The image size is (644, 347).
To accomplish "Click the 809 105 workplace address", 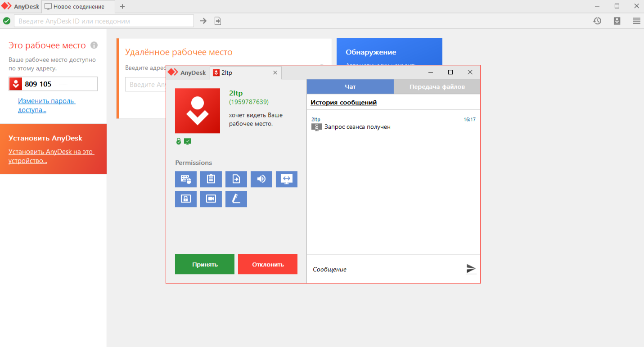I will click(x=38, y=84).
